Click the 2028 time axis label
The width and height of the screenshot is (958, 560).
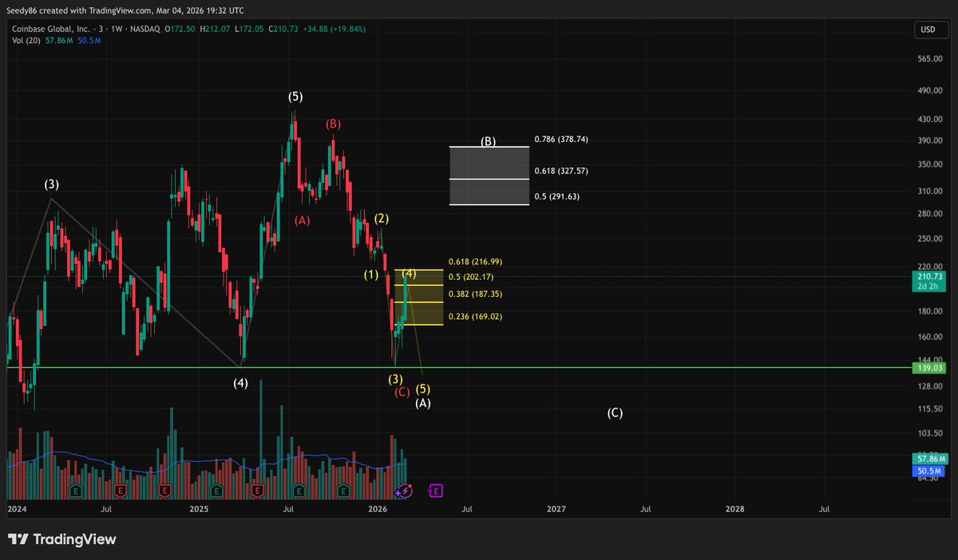[735, 508]
